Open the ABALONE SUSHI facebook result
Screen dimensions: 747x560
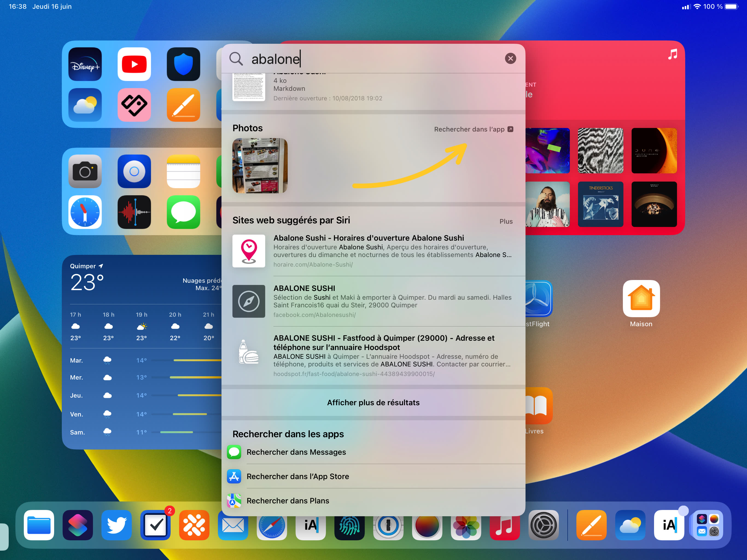coord(373,301)
